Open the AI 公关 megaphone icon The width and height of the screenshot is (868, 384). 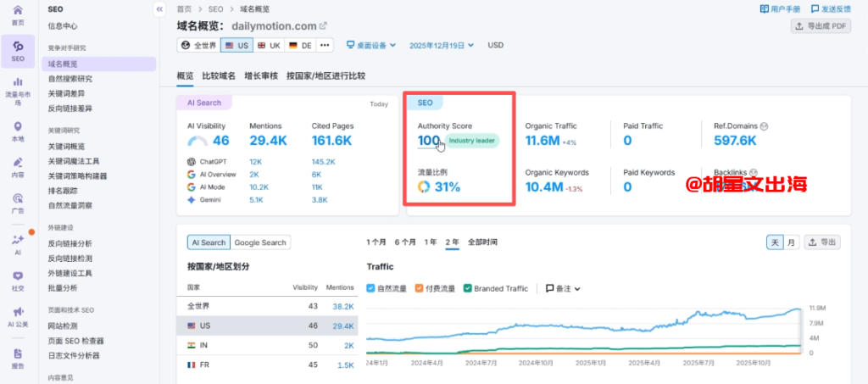tap(18, 311)
